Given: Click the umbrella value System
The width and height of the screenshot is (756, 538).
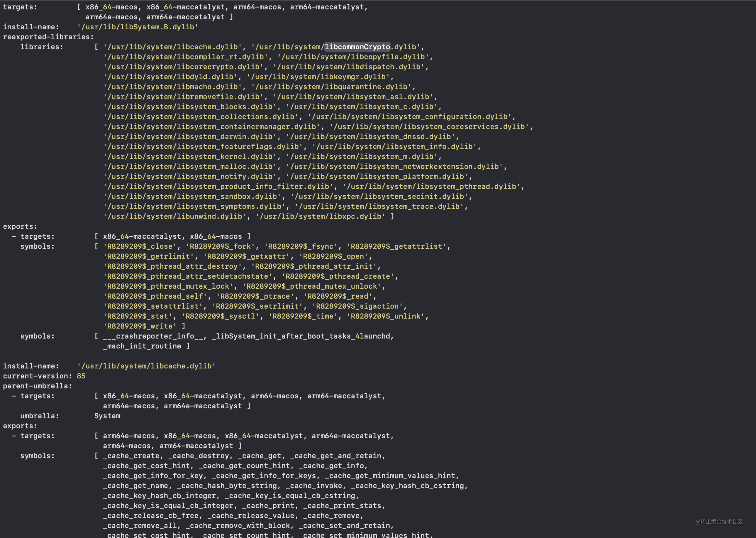Looking at the screenshot, I should click(x=107, y=416).
